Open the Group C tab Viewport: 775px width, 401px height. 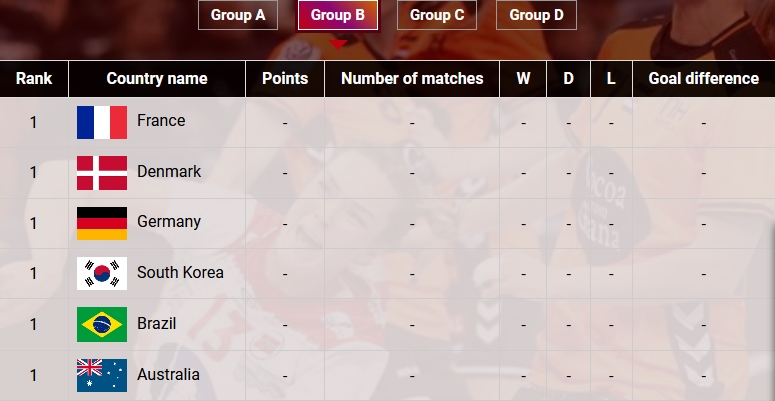click(x=437, y=15)
